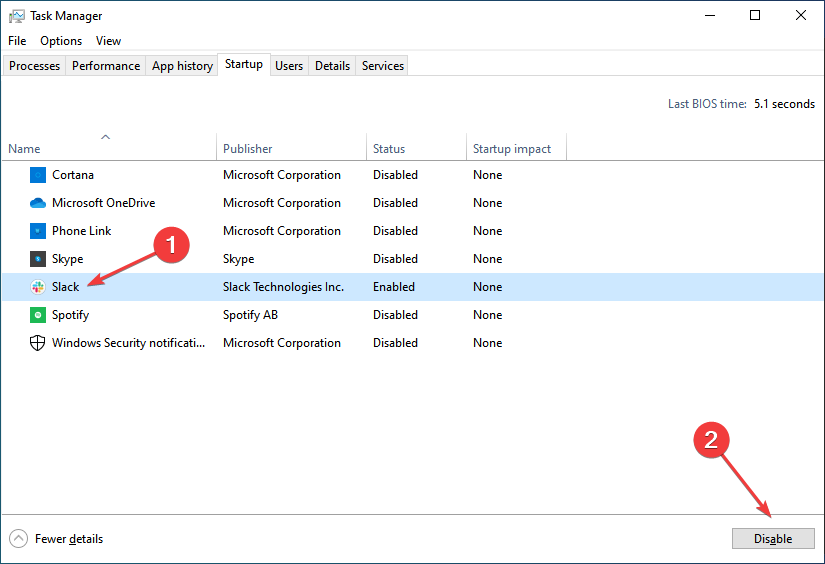Select the Cortana row name
Screen dimensions: 825x564
tap(73, 175)
